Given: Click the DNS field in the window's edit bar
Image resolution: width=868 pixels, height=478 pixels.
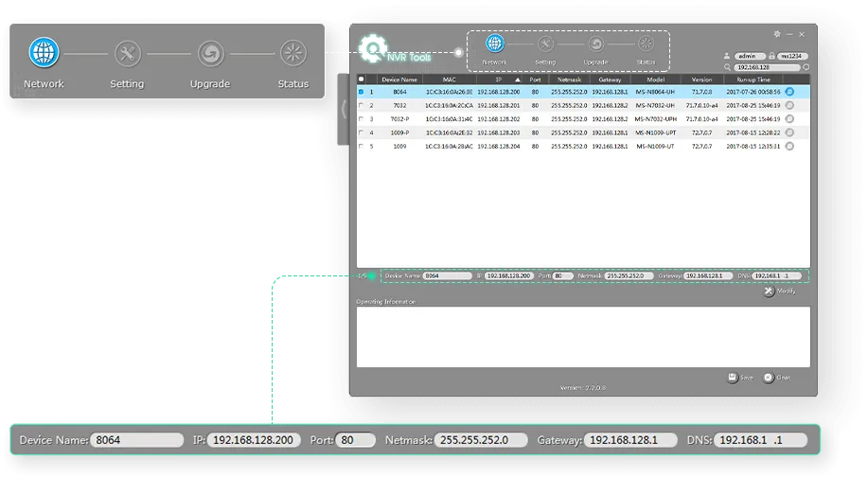Looking at the screenshot, I should pyautogui.click(x=777, y=275).
